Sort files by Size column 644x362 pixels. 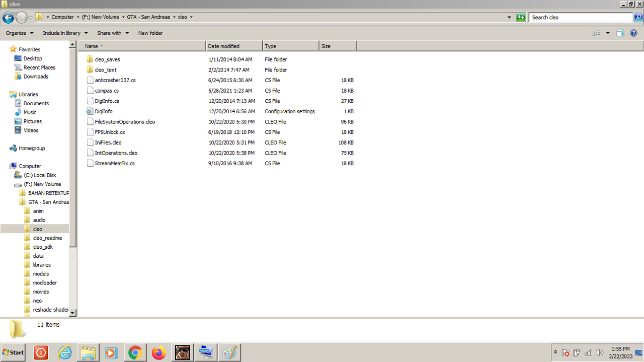point(338,46)
